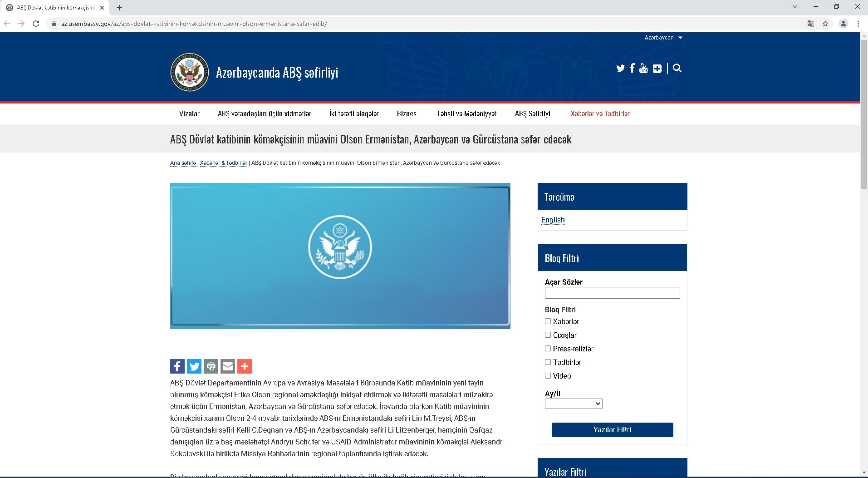
Task: Share article via Twitter share button
Action: click(194, 366)
